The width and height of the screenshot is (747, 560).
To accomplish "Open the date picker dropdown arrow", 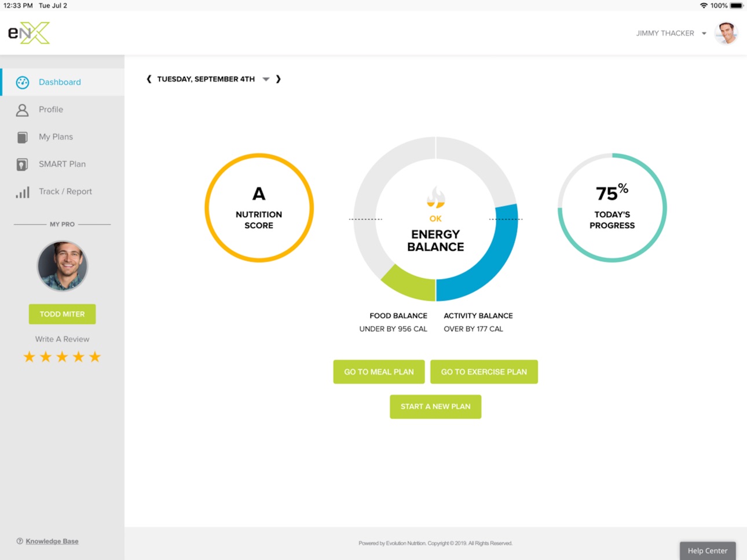I will click(x=266, y=79).
